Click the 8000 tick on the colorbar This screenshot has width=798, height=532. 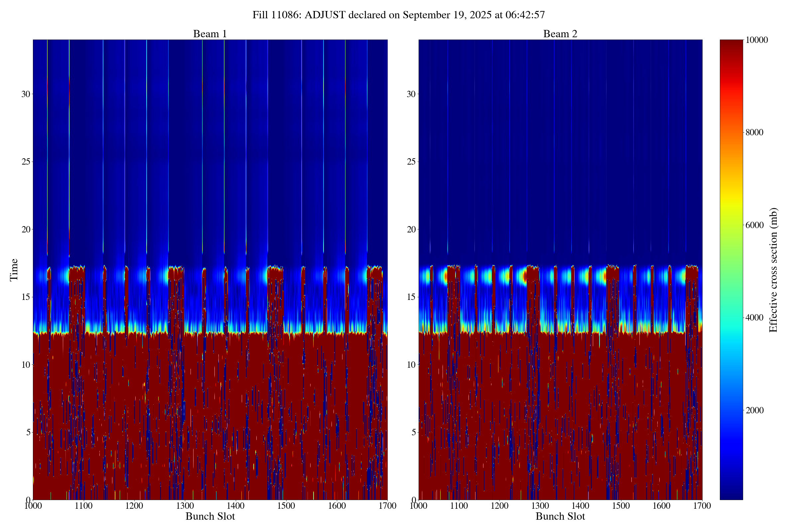pos(754,133)
